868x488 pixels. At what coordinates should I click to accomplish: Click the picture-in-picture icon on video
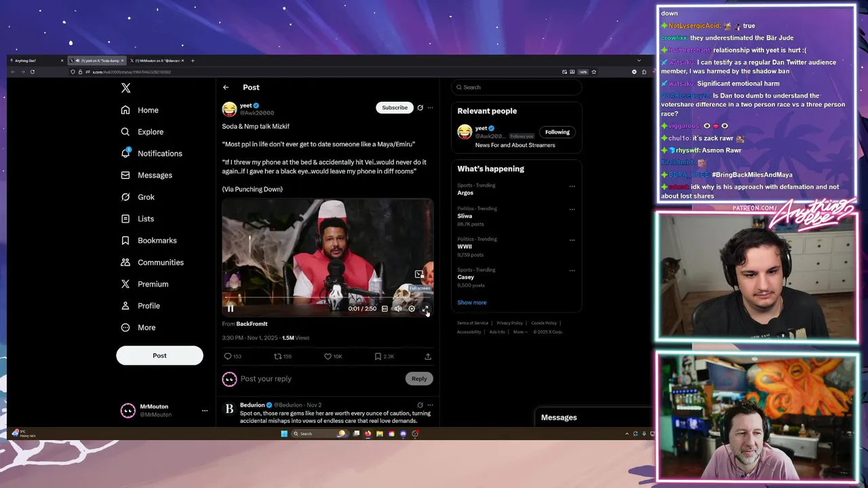click(x=419, y=274)
